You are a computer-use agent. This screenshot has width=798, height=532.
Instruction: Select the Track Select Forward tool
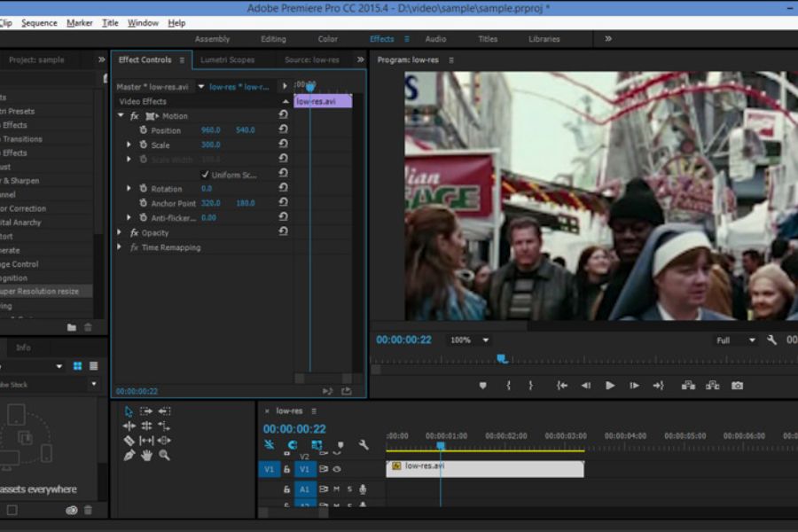point(147,411)
